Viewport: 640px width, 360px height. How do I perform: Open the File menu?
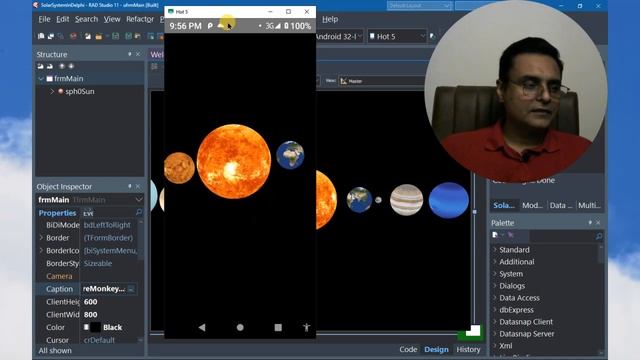[44, 19]
